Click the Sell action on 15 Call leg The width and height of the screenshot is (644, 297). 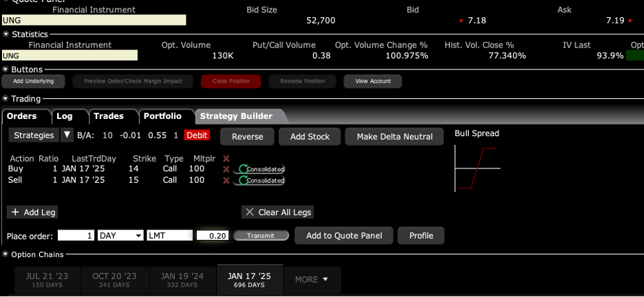[x=16, y=180]
